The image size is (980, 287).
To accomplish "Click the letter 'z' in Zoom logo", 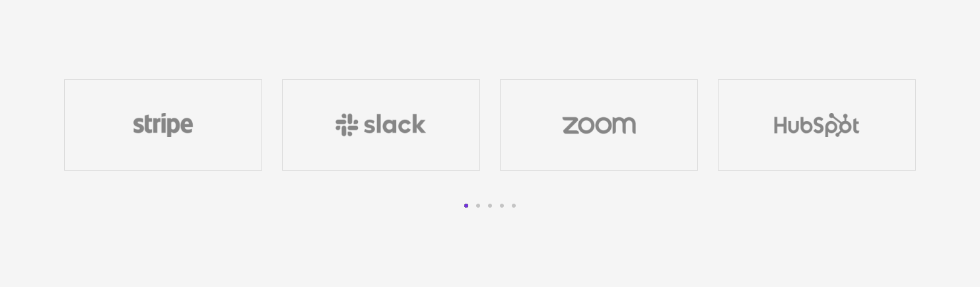I will (x=571, y=125).
